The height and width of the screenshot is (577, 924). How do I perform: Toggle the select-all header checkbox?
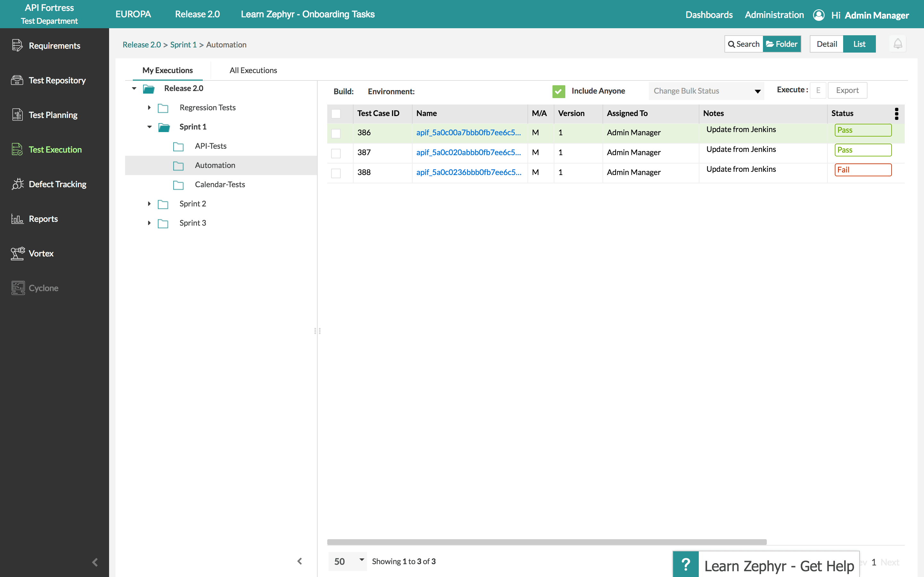336,114
